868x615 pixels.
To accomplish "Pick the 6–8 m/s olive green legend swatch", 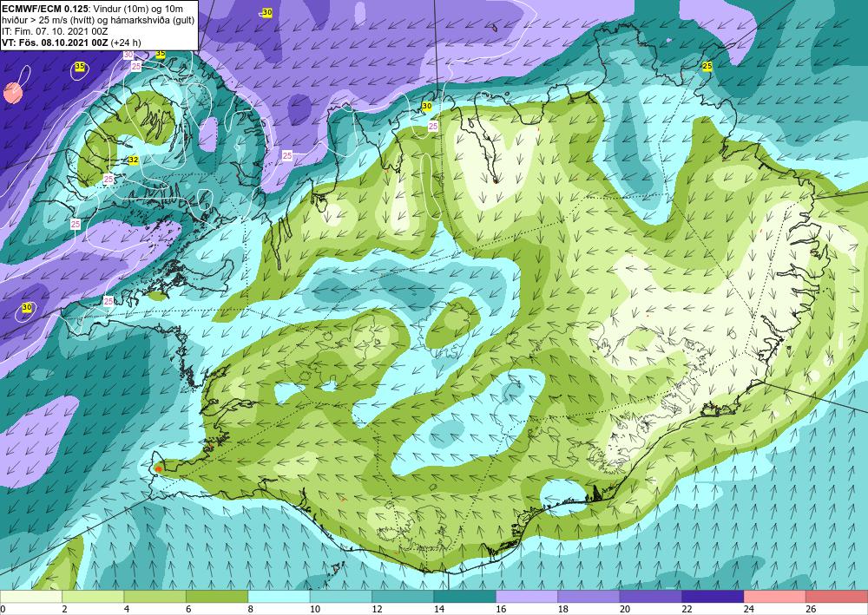I will coord(217,597).
